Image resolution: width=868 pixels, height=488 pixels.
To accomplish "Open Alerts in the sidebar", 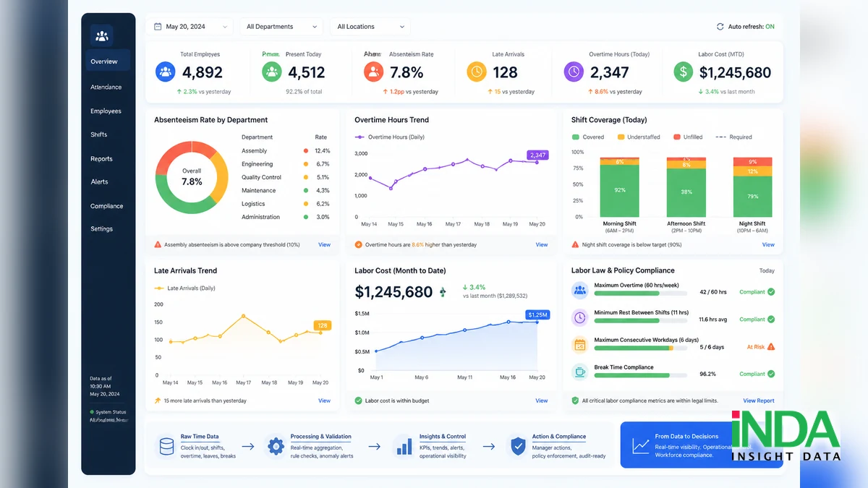I will point(100,181).
